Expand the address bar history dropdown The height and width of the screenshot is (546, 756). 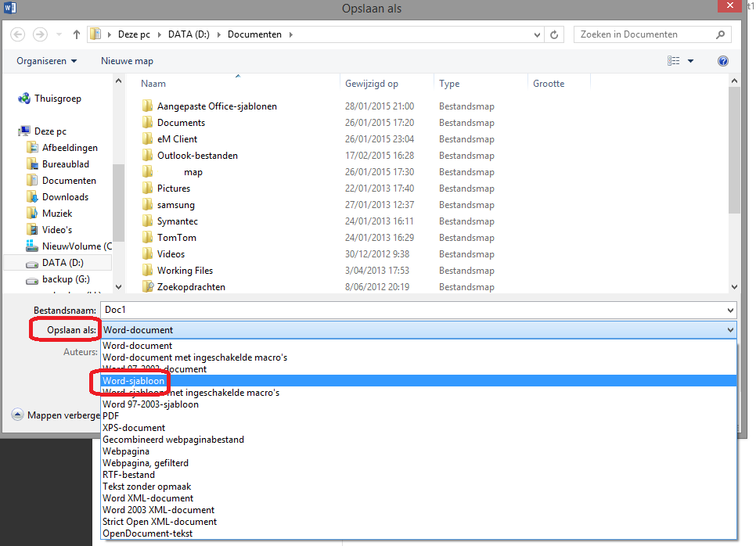coord(537,34)
